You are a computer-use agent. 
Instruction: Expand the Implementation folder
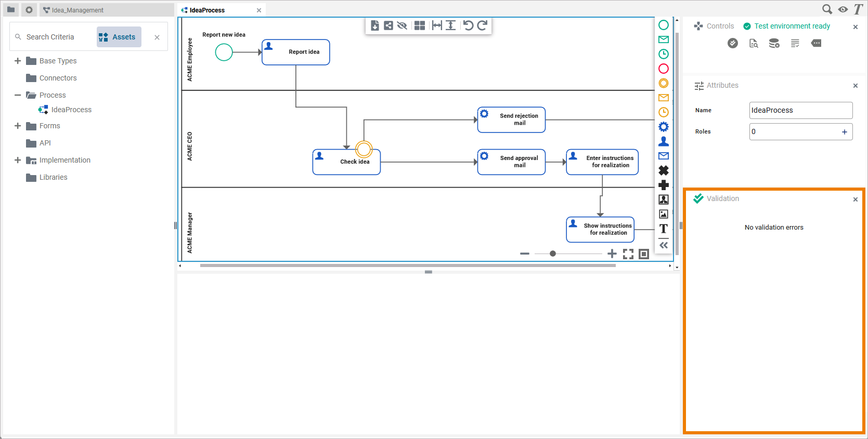pyautogui.click(x=18, y=160)
